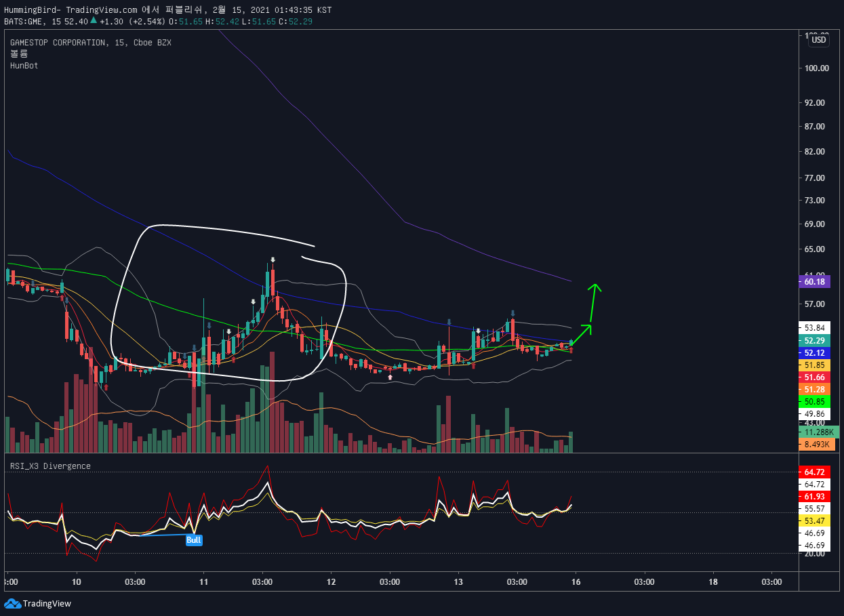Select the HunBot indicator label
The height and width of the screenshot is (616, 844).
[24, 66]
